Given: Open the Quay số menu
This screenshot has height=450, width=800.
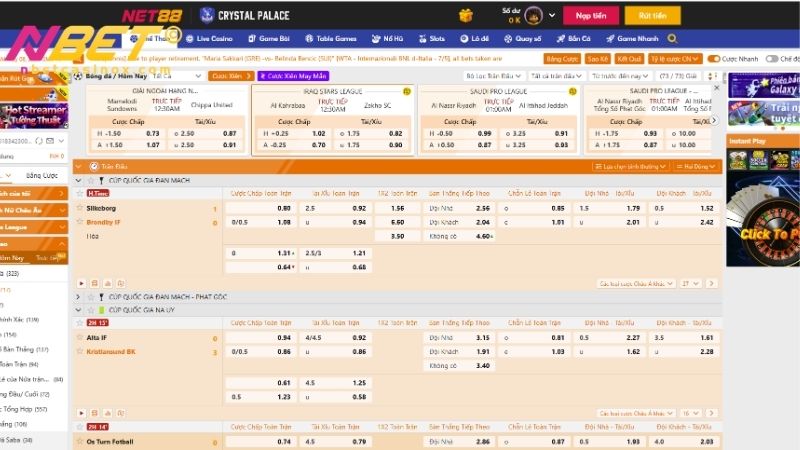Looking at the screenshot, I should coord(522,38).
